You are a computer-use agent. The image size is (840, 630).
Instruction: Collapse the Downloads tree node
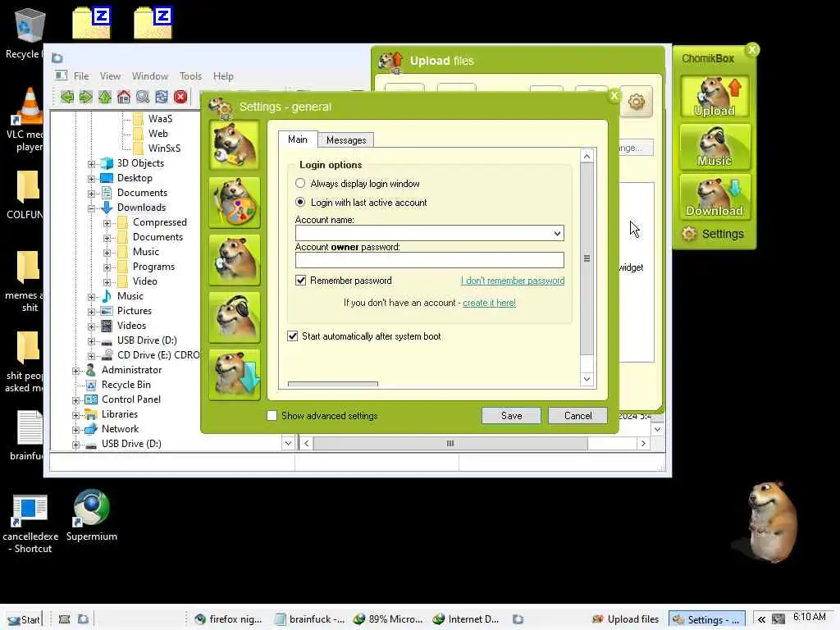[x=92, y=208]
